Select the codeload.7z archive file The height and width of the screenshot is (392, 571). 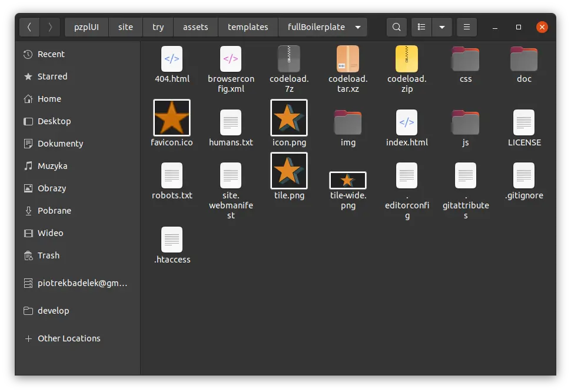pyautogui.click(x=289, y=59)
